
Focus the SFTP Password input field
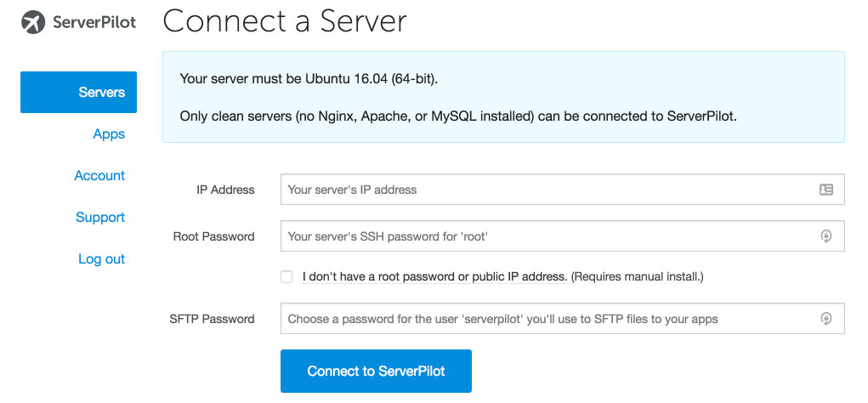[563, 318]
